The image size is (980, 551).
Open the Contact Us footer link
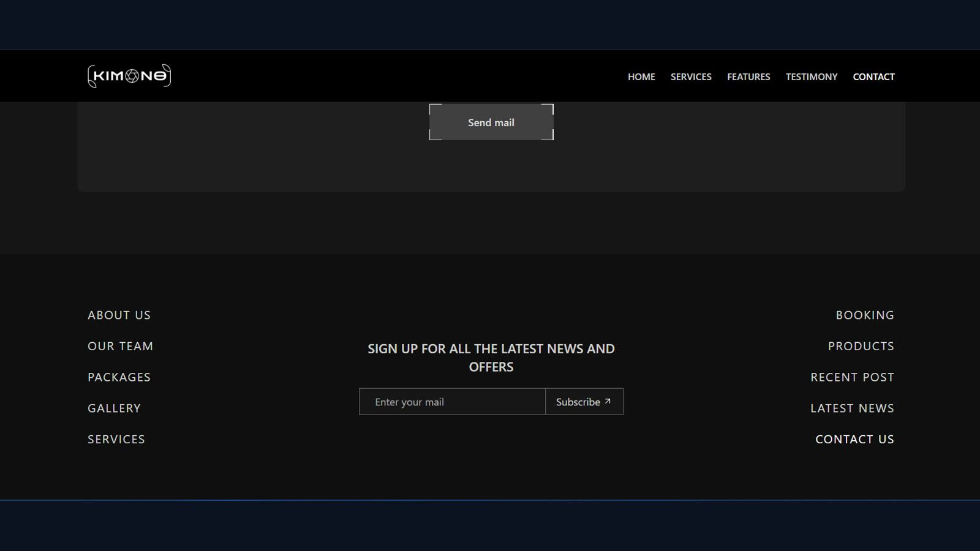pos(855,440)
